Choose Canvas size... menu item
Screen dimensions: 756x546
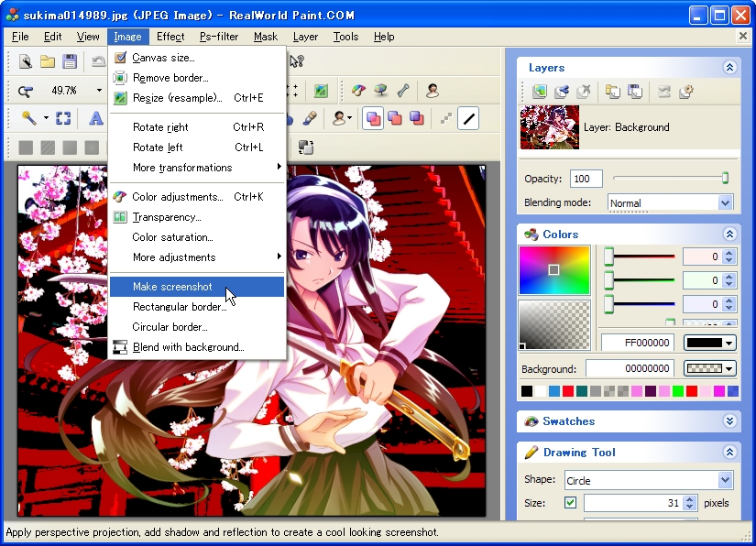tap(197, 58)
